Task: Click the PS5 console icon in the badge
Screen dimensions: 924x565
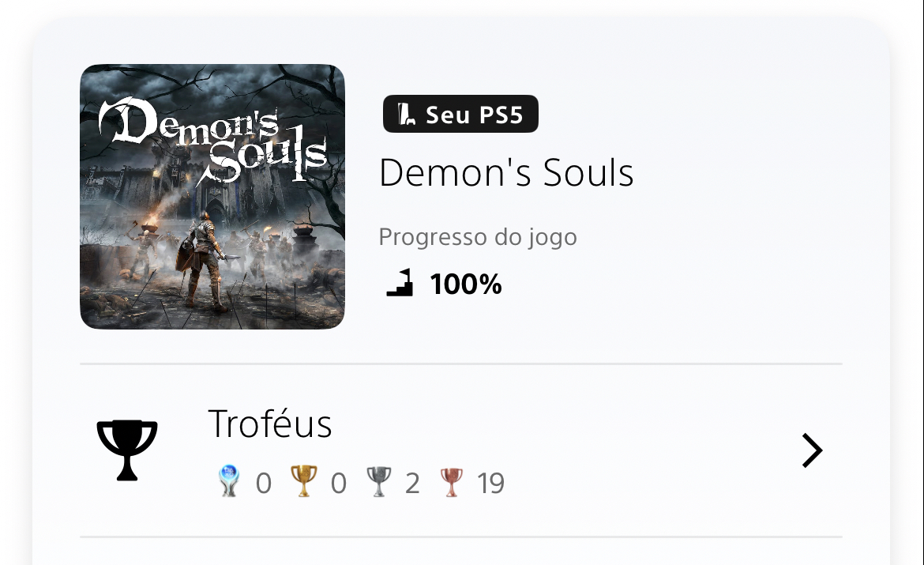Action: (406, 115)
